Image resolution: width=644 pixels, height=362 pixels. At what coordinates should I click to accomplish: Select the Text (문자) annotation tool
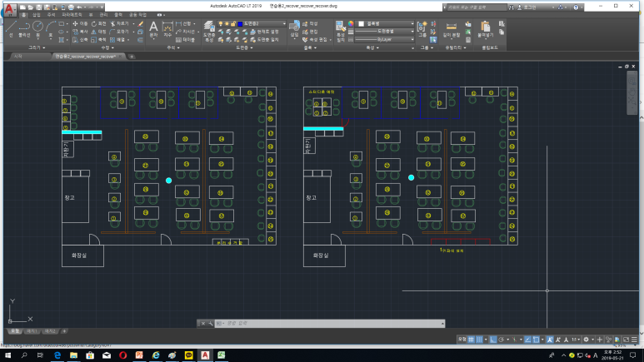coord(153,30)
